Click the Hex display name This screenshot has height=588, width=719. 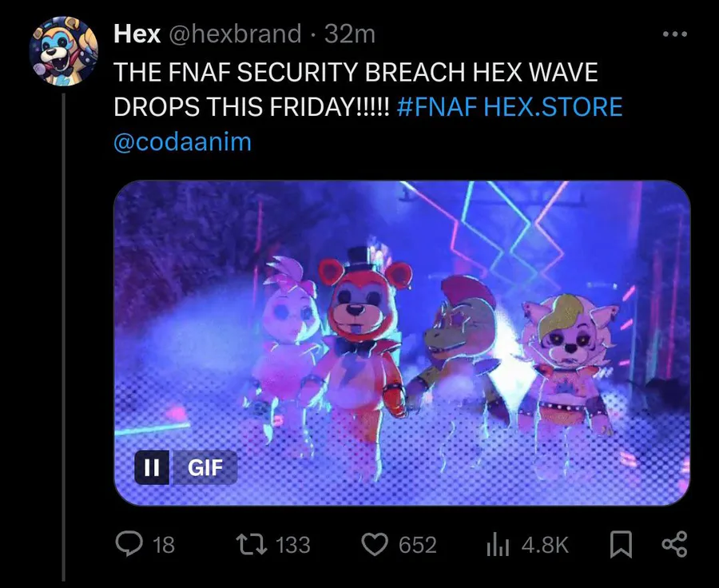137,34
